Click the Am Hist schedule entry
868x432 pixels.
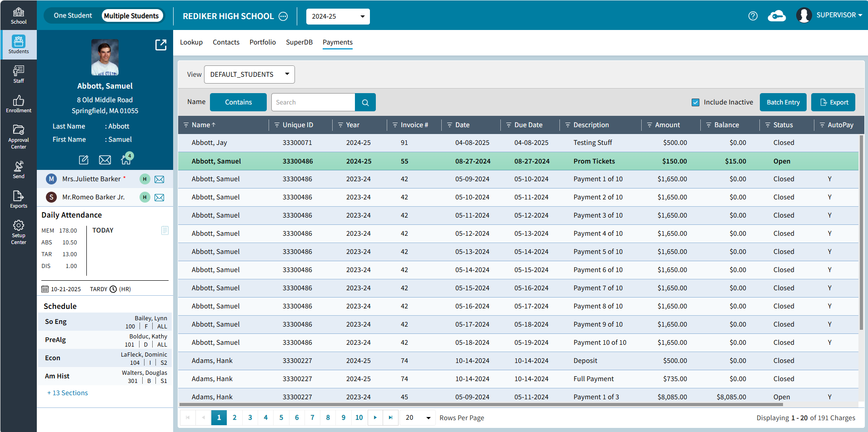tap(105, 376)
